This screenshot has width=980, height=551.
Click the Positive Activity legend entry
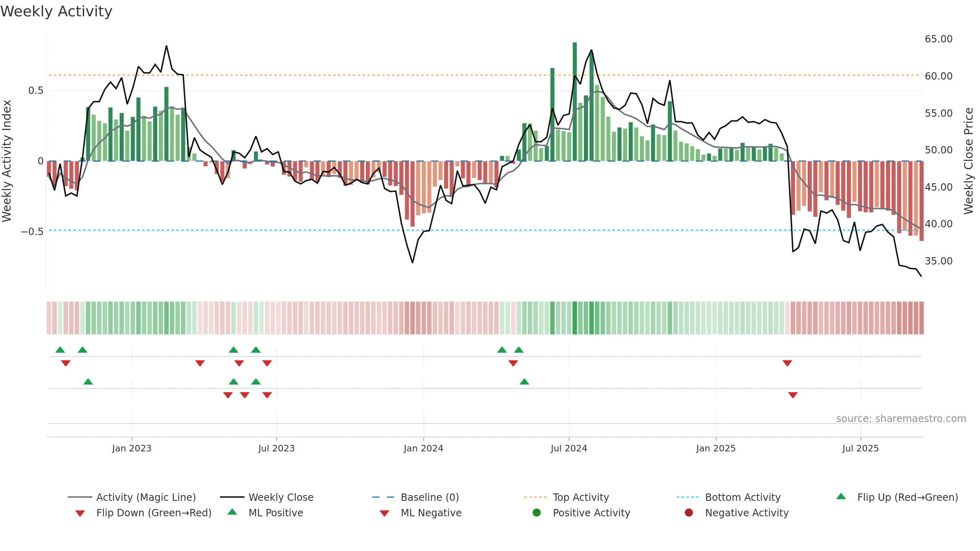click(581, 513)
